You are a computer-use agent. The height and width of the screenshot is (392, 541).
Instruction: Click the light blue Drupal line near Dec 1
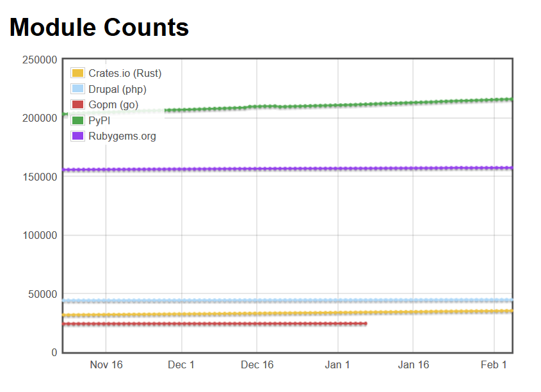pos(181,301)
